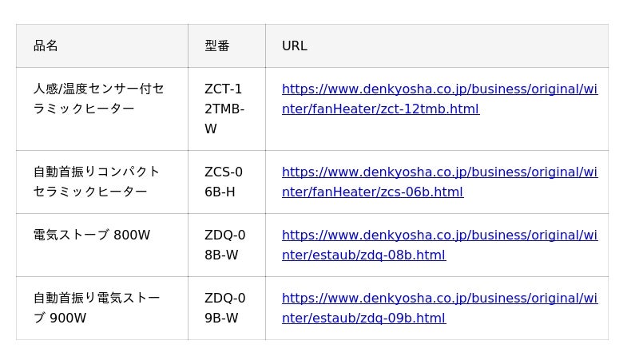639x364 pixels.
Task: Click the URL column header
Action: [x=294, y=46]
